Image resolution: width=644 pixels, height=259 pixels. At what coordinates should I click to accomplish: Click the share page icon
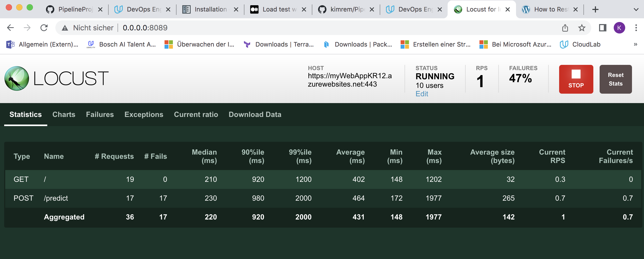[565, 27]
